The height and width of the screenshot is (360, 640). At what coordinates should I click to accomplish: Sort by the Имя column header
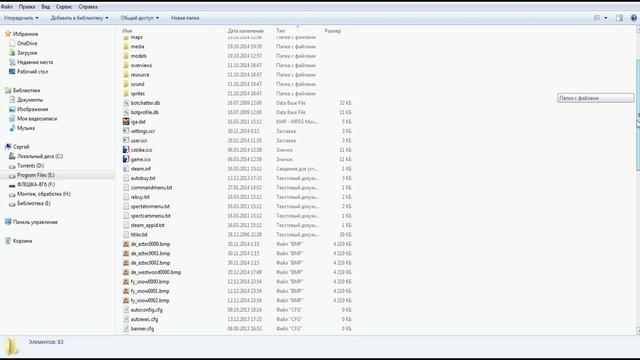click(127, 31)
